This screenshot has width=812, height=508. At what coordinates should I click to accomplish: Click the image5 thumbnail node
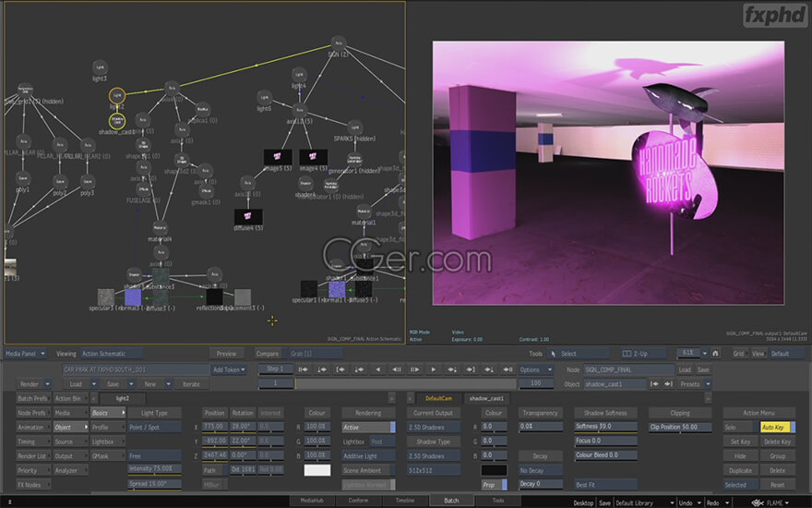pyautogui.click(x=278, y=157)
